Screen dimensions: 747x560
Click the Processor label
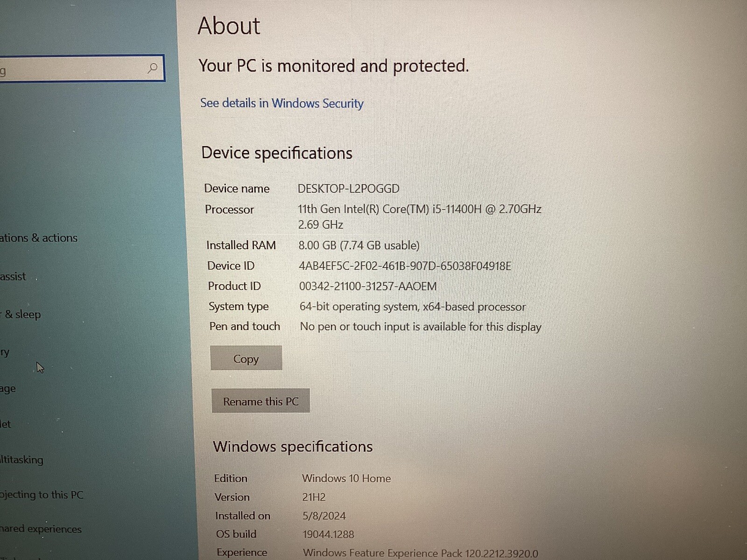229,210
